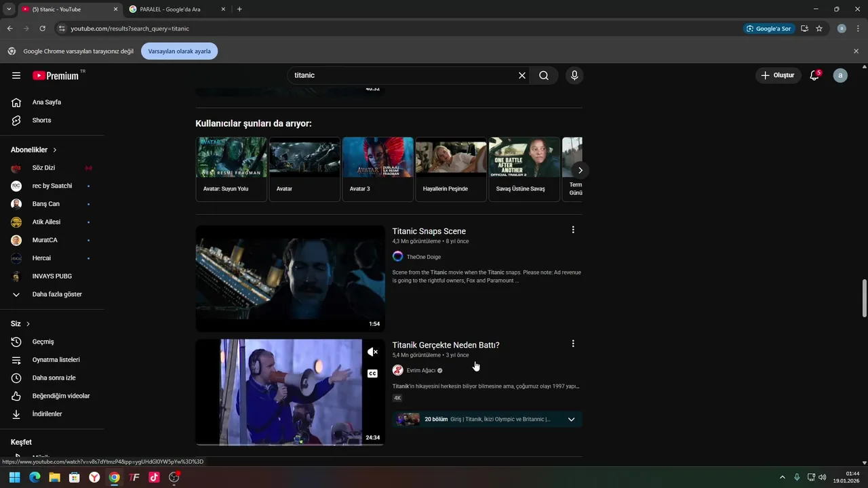Open the Windows Start menu
The height and width of the screenshot is (488, 868).
pyautogui.click(x=14, y=477)
